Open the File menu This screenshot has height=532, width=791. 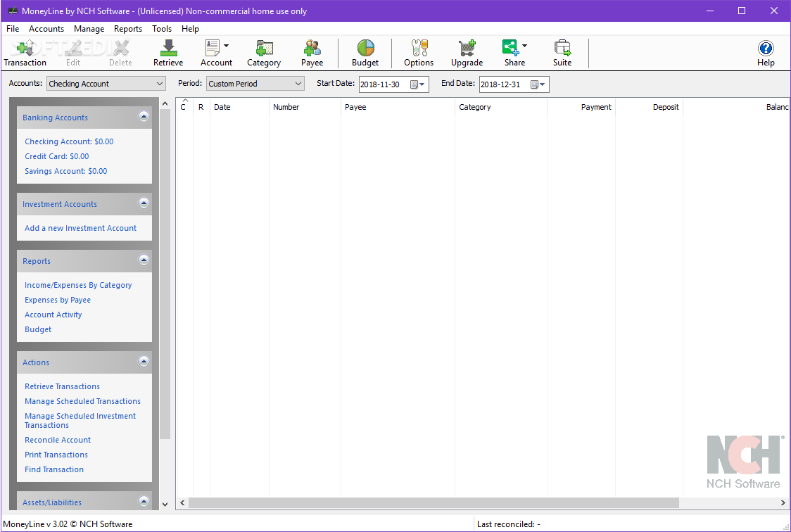click(x=13, y=29)
